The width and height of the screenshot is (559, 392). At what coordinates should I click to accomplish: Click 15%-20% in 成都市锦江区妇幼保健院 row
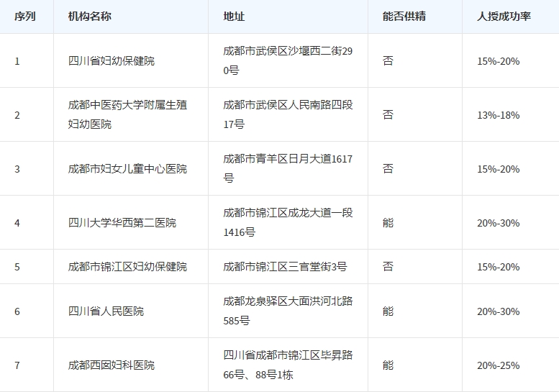(x=499, y=267)
